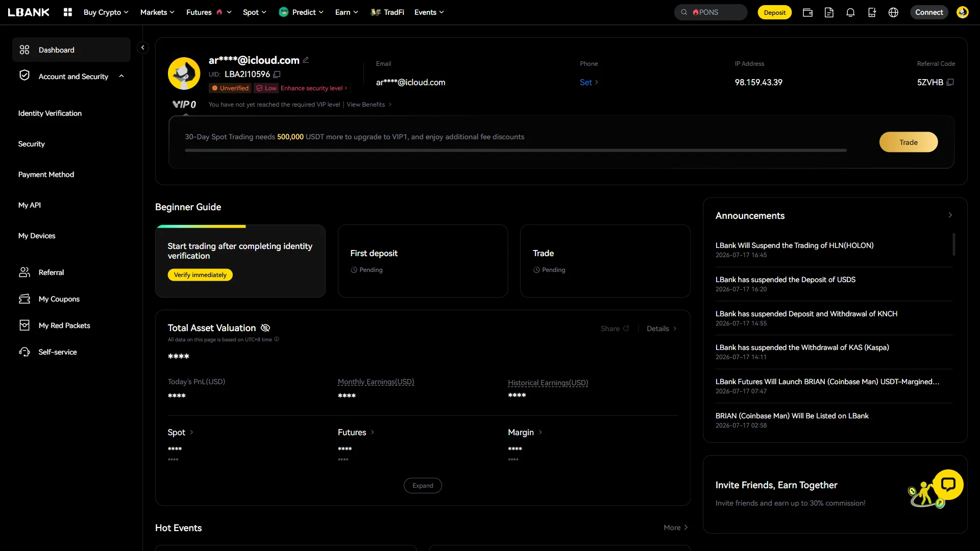Collapse Account and Security section chevron

[121, 76]
